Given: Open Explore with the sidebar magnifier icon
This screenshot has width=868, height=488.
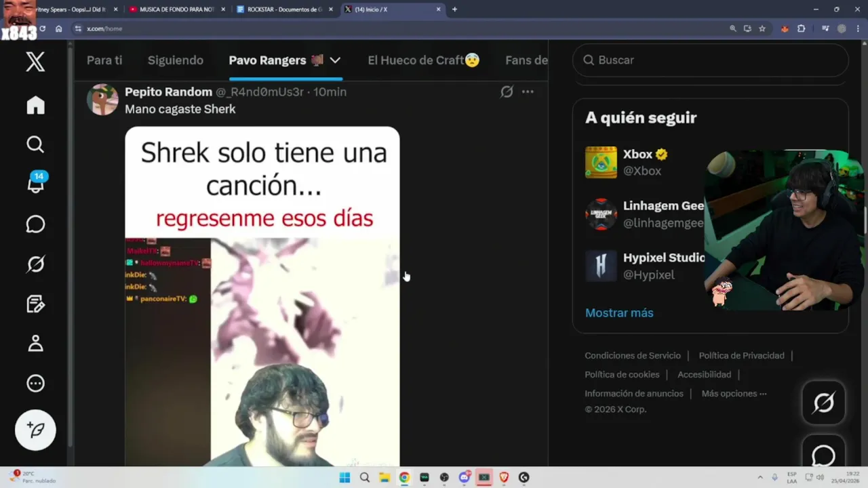Looking at the screenshot, I should (x=35, y=144).
